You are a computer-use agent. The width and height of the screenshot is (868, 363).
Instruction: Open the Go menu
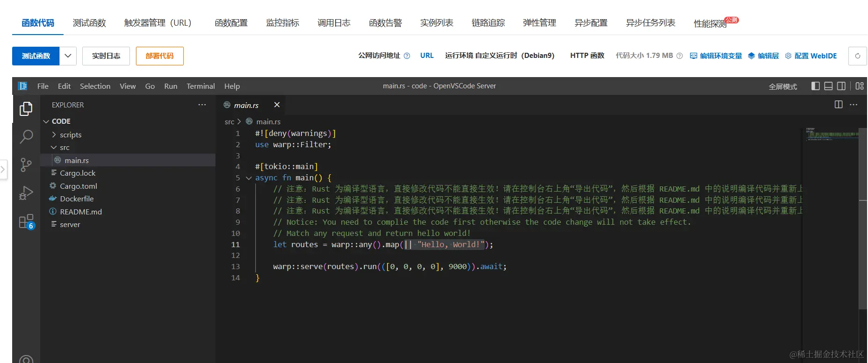tap(150, 86)
